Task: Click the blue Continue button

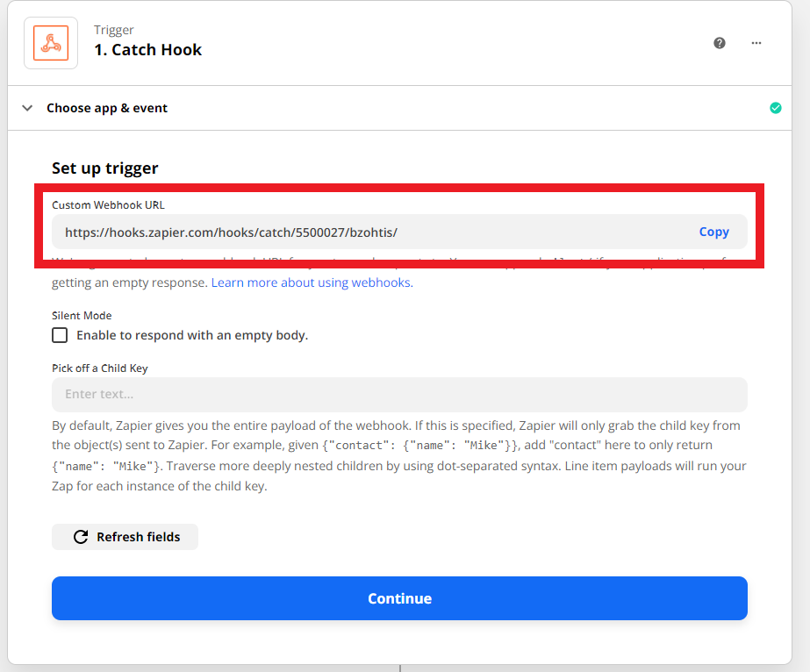Action: pyautogui.click(x=399, y=598)
